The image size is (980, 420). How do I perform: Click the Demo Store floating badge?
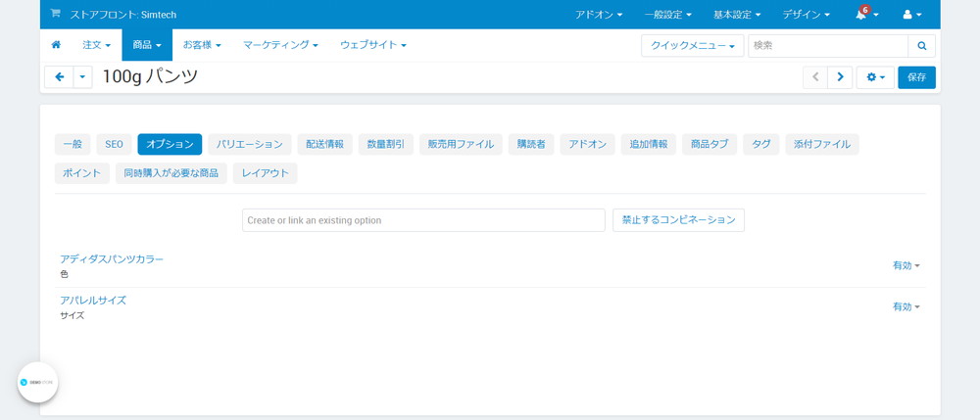38,382
